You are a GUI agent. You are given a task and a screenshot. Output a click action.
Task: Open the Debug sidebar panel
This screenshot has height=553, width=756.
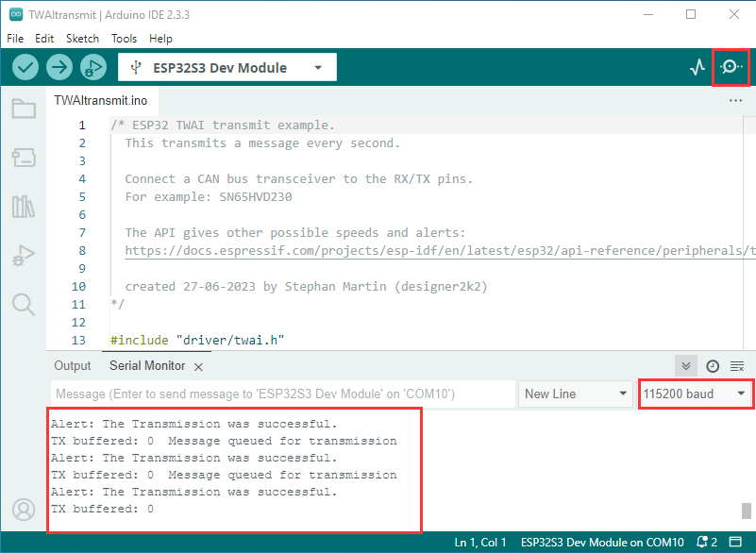click(x=24, y=256)
